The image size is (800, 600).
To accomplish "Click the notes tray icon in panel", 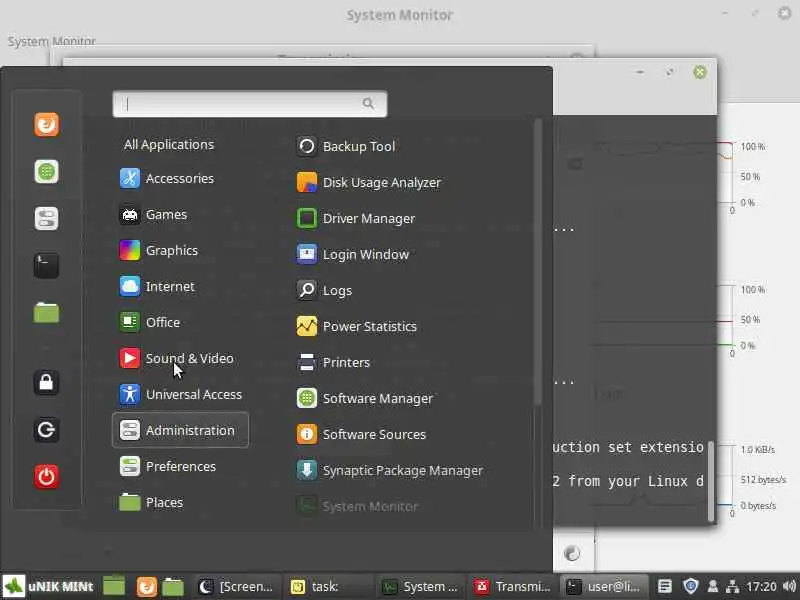I will click(x=664, y=586).
